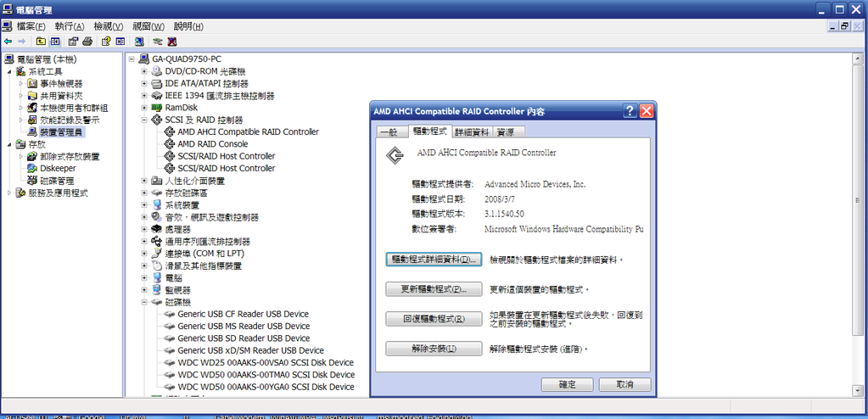Click the help question-mark toolbar icon
The height and width of the screenshot is (419, 868).
105,42
